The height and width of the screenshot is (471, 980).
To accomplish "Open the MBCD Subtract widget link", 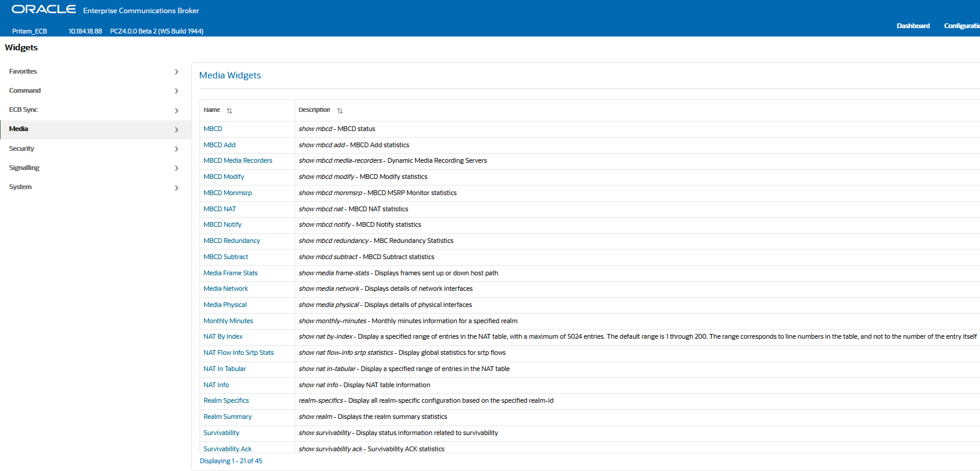I will (226, 257).
